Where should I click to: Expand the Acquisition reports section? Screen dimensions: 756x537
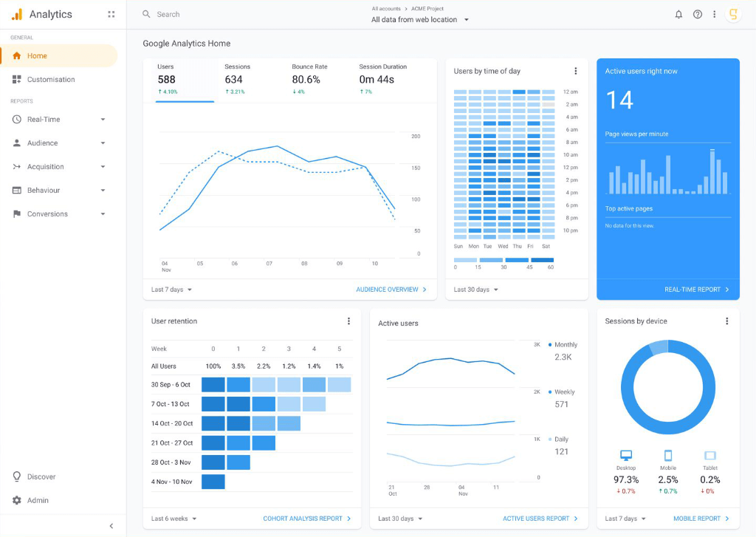(103, 167)
